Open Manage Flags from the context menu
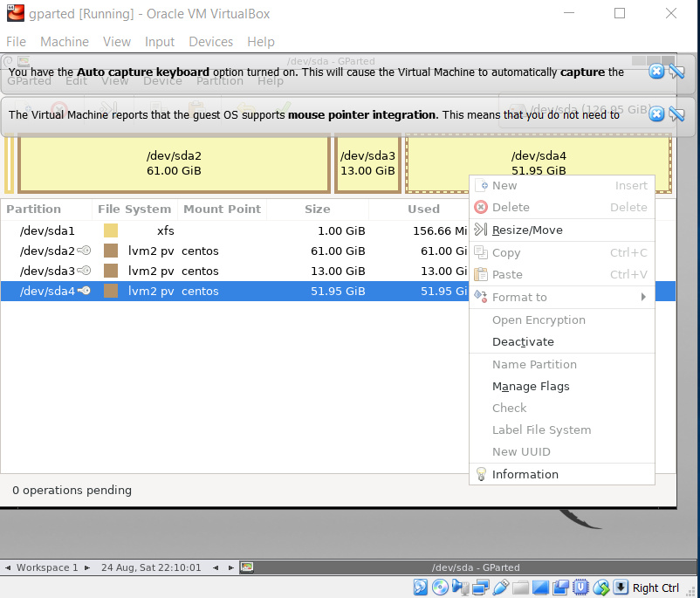The image size is (700, 598). pos(561,387)
